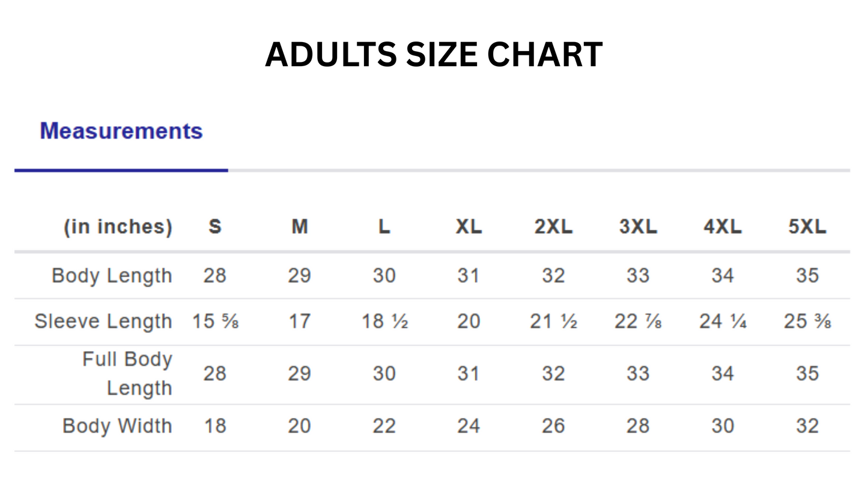868x493 pixels.
Task: Click Sleeve Length value 24 ¼ for 4XL
Action: click(x=723, y=322)
